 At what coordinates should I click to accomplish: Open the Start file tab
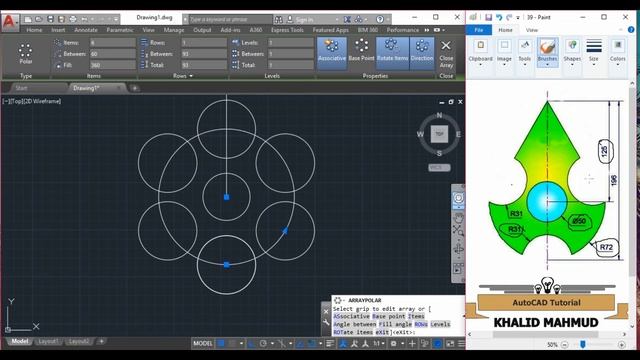21,88
